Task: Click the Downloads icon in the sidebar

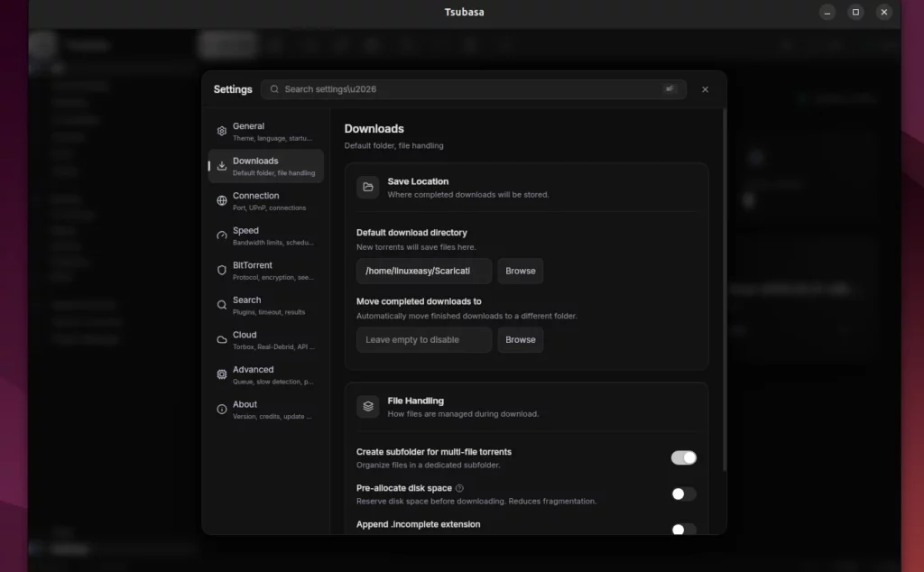Action: (x=221, y=164)
